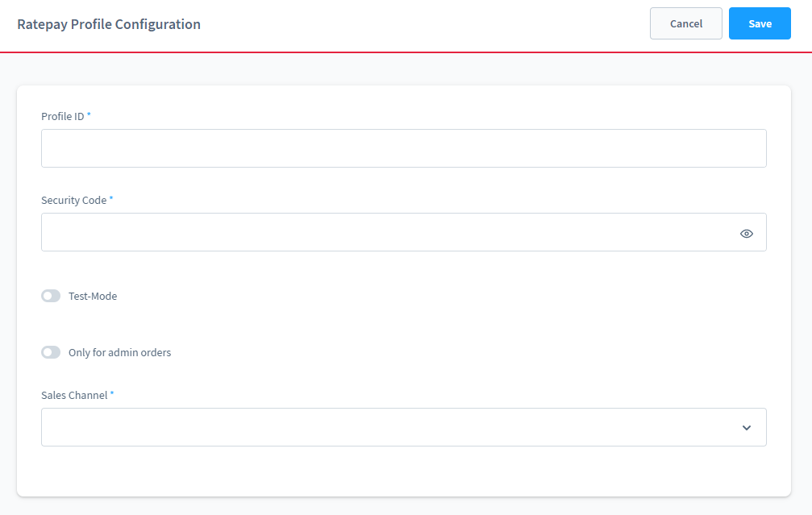This screenshot has height=515, width=812.
Task: Focus the Profile ID input field
Action: [x=403, y=148]
